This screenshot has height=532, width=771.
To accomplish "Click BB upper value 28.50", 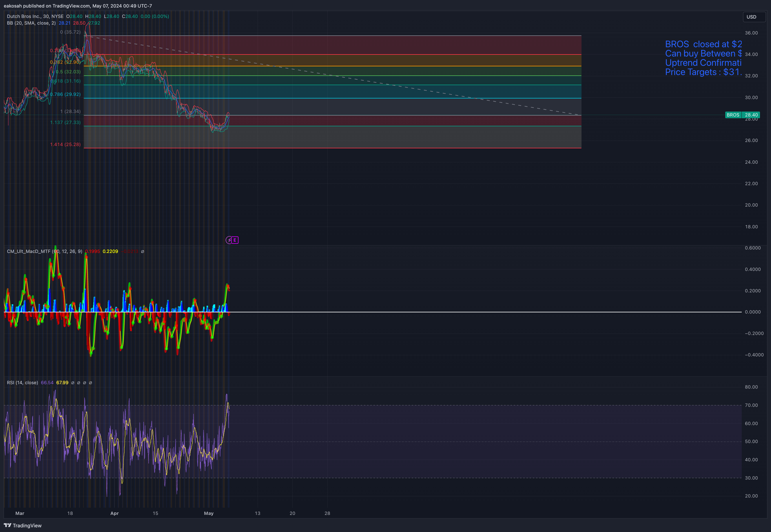I will pos(79,23).
